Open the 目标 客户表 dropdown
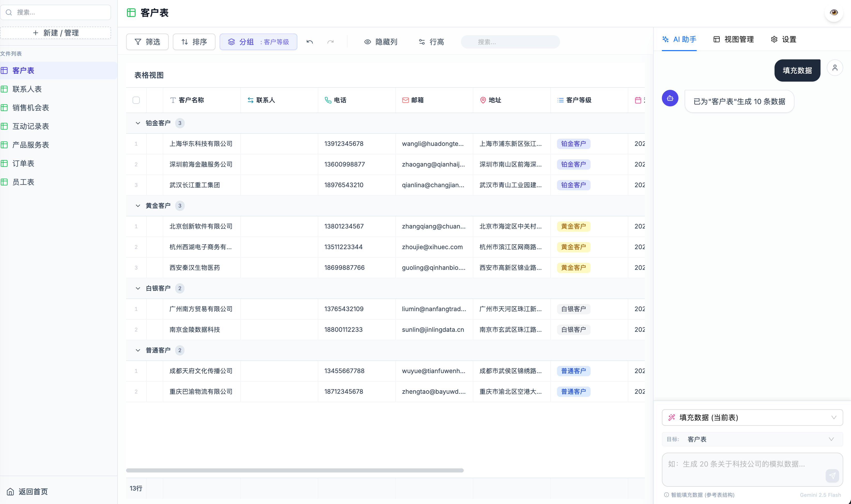Viewport: 851px width, 504px height. tap(752, 439)
